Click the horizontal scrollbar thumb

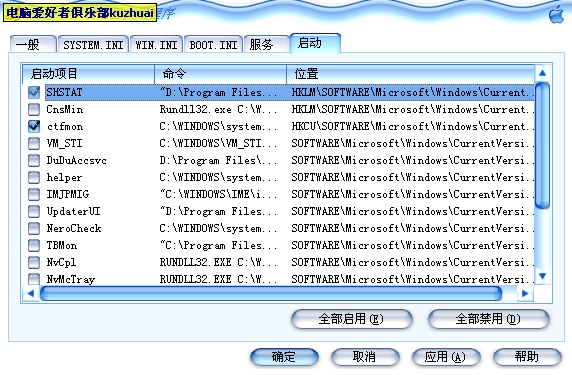pyautogui.click(x=271, y=293)
